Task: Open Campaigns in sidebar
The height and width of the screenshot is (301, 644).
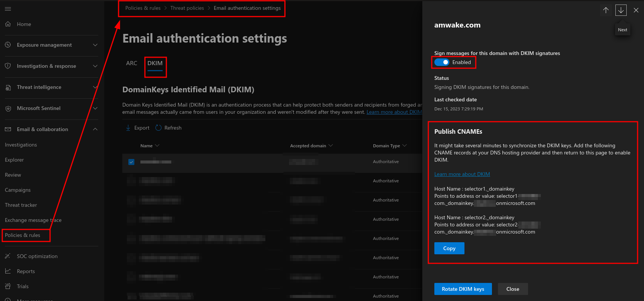Action: pos(18,190)
